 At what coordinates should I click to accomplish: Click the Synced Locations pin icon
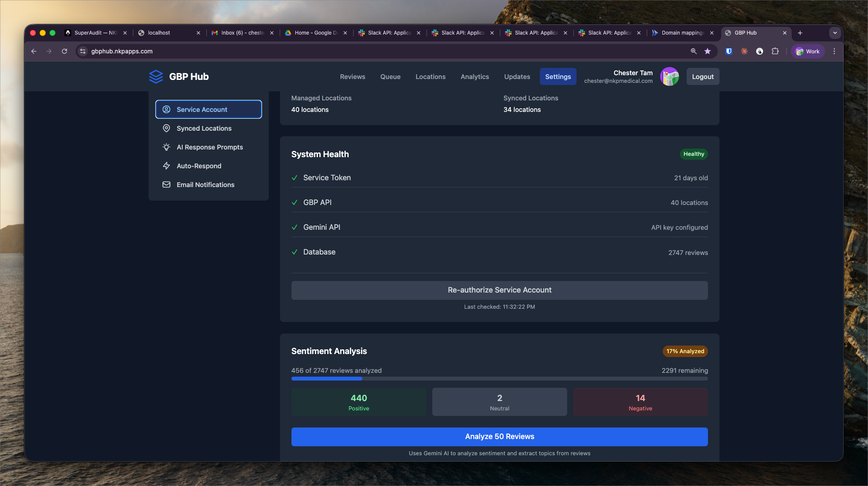tap(166, 128)
